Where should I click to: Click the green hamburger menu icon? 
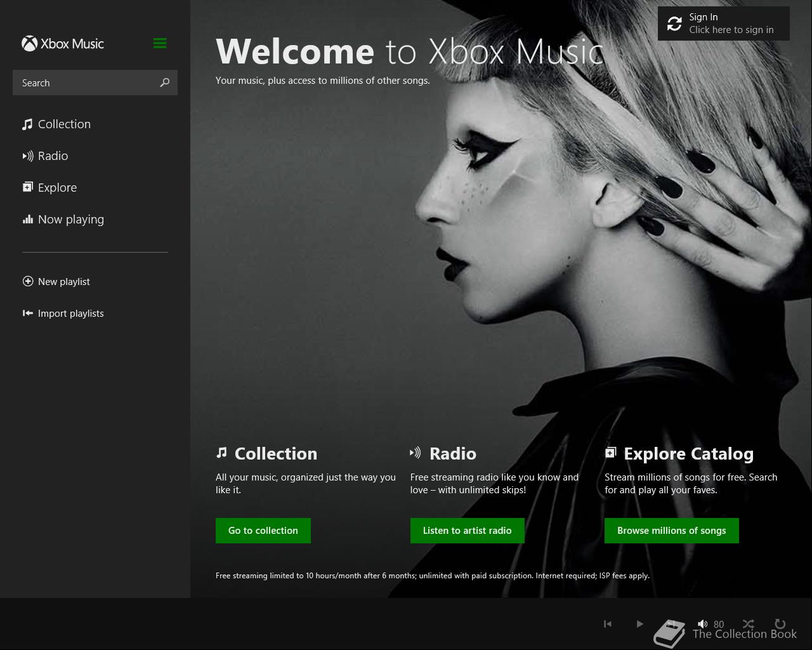[160, 43]
